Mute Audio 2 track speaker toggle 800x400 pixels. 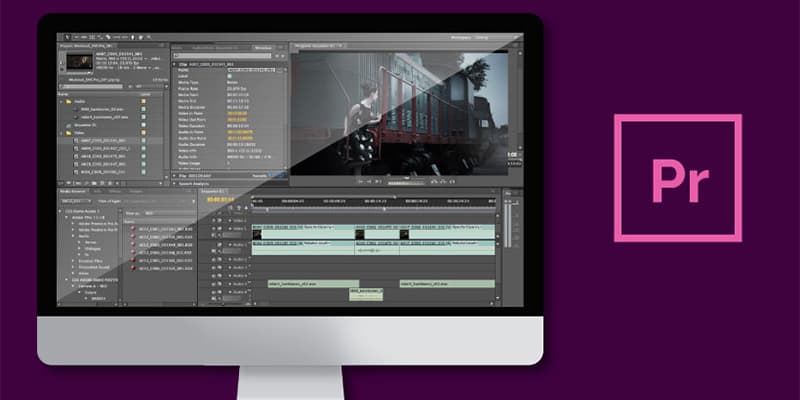coord(214,259)
